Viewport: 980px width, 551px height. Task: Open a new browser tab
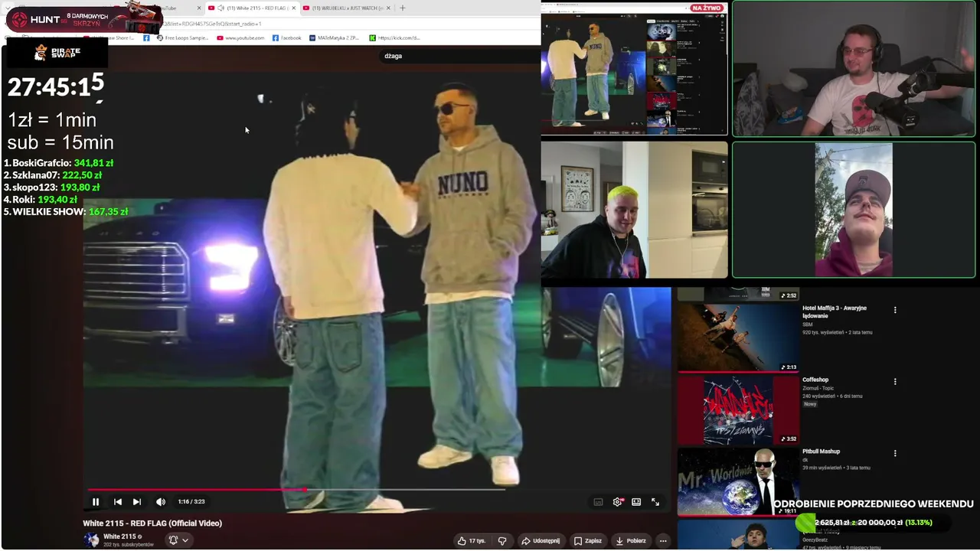[x=403, y=8]
